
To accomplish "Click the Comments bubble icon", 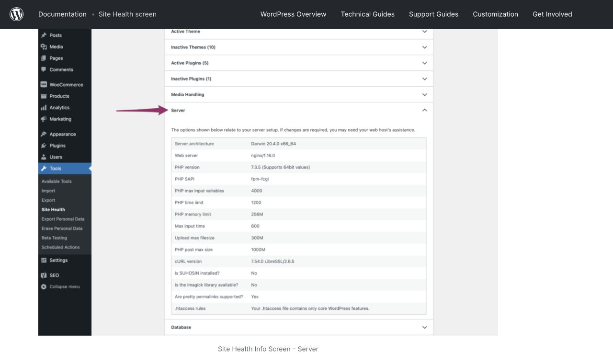I will pos(44,70).
